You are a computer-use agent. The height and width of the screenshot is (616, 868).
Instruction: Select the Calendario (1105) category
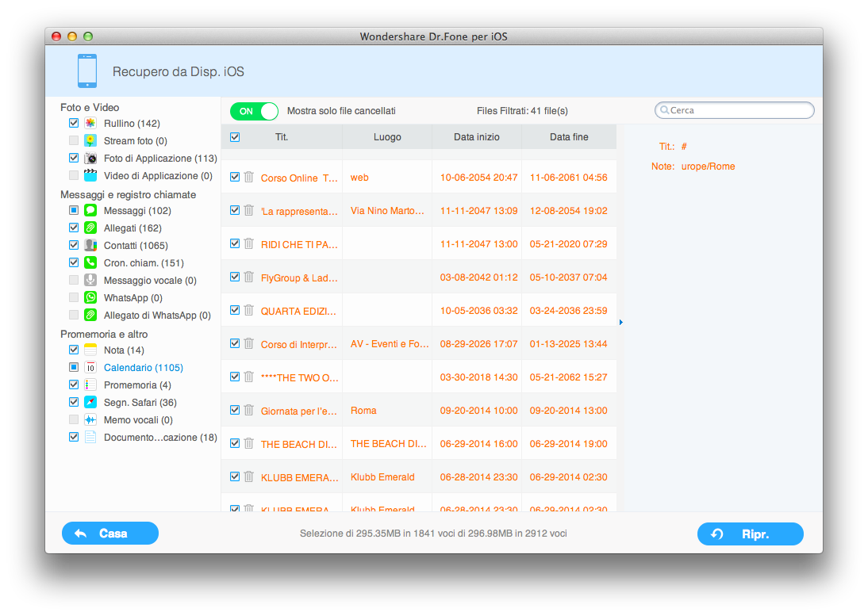(x=144, y=368)
